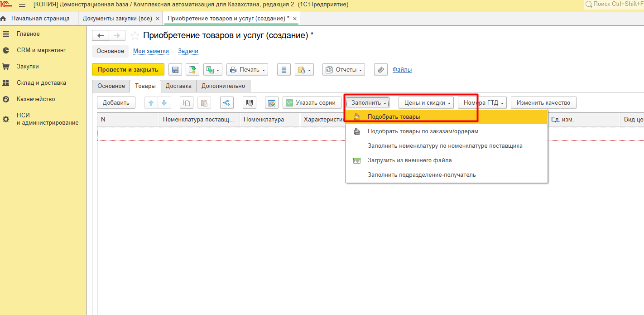Click the post document icon

192,70
